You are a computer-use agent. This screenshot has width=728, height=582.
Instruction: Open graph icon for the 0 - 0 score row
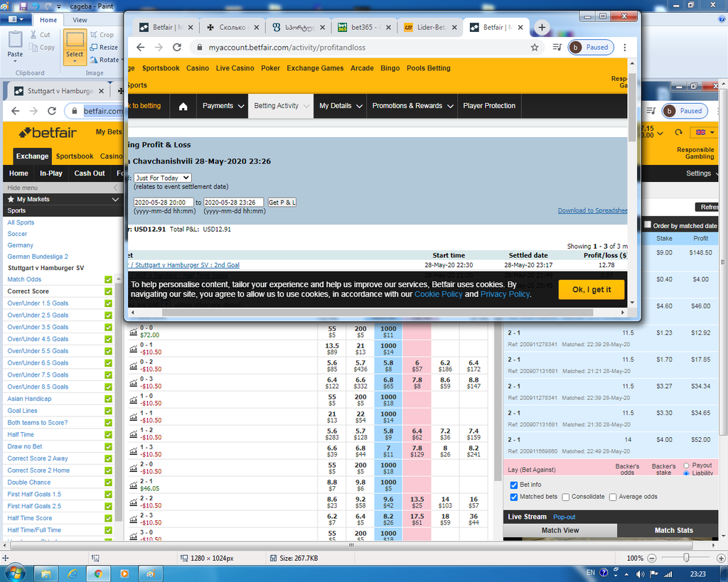133,331
